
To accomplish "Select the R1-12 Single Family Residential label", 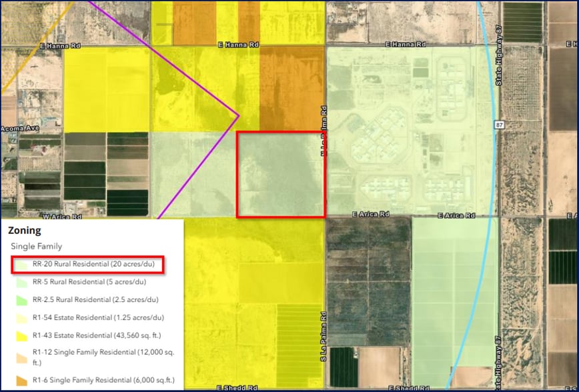I will pyautogui.click(x=97, y=357).
